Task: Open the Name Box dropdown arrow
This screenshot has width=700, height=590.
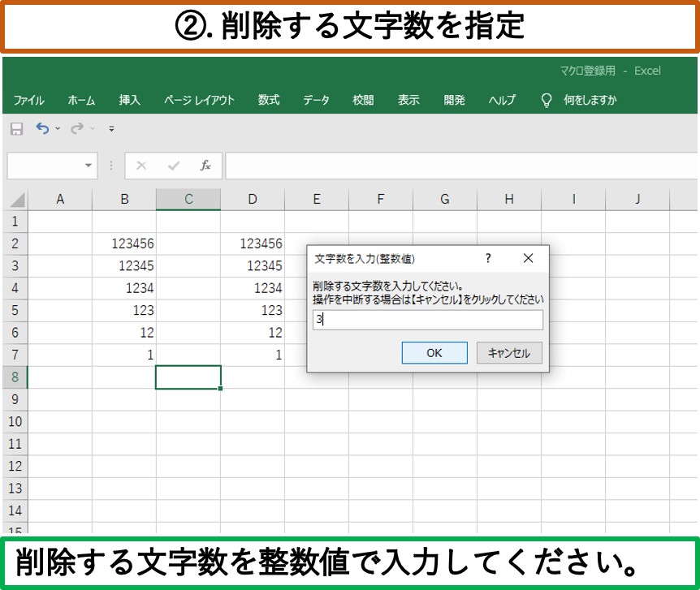Action: click(89, 166)
